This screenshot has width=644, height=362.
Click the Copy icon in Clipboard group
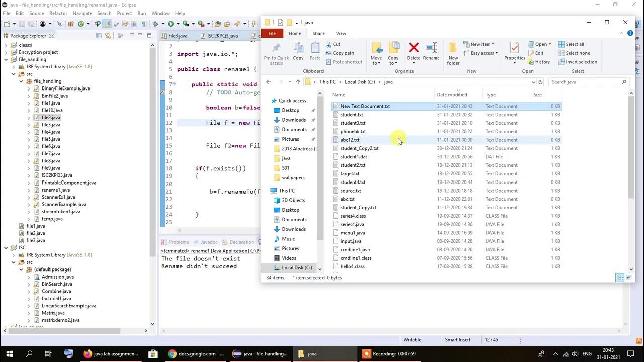coord(298,48)
